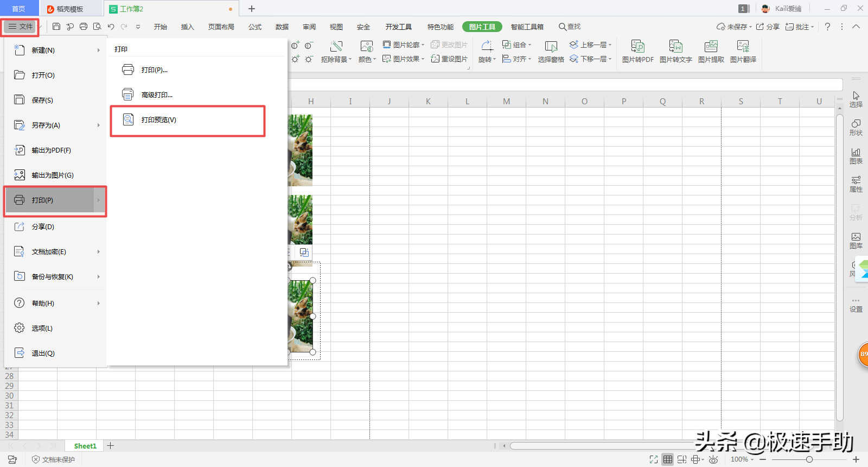Toggle eye protection mode icon

click(x=713, y=459)
